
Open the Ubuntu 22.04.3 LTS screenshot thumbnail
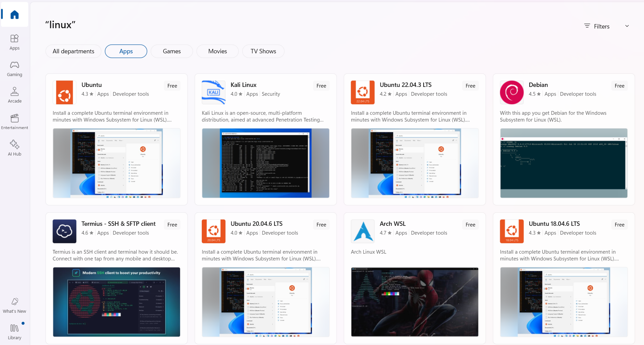[x=415, y=163]
